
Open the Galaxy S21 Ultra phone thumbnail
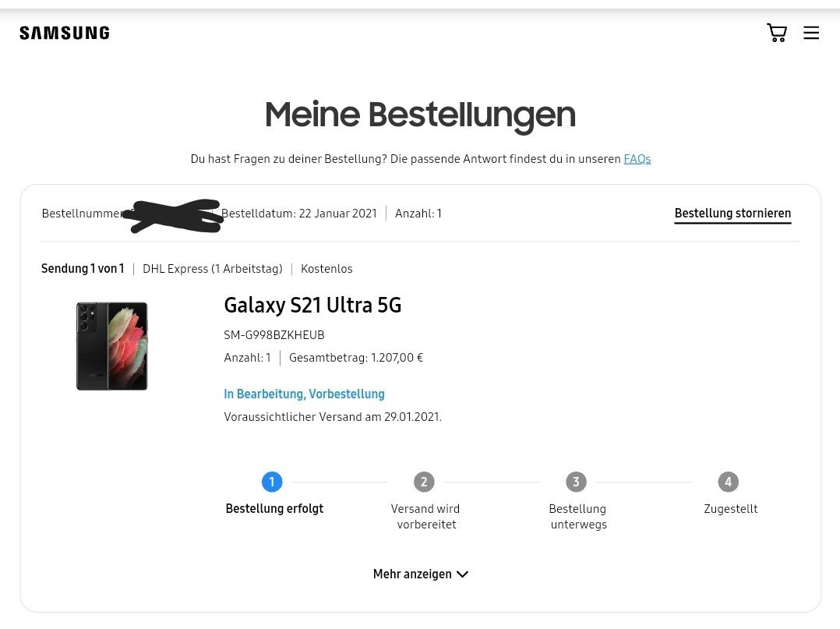(112, 346)
